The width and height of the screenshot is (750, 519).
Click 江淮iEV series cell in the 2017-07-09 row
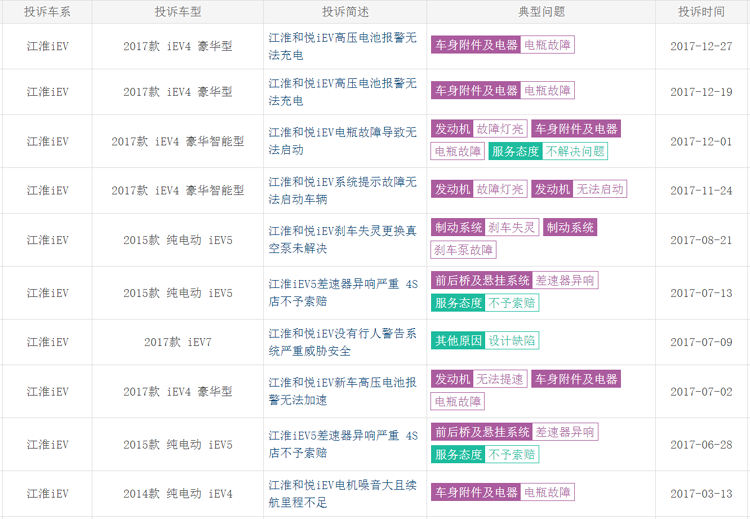47,342
